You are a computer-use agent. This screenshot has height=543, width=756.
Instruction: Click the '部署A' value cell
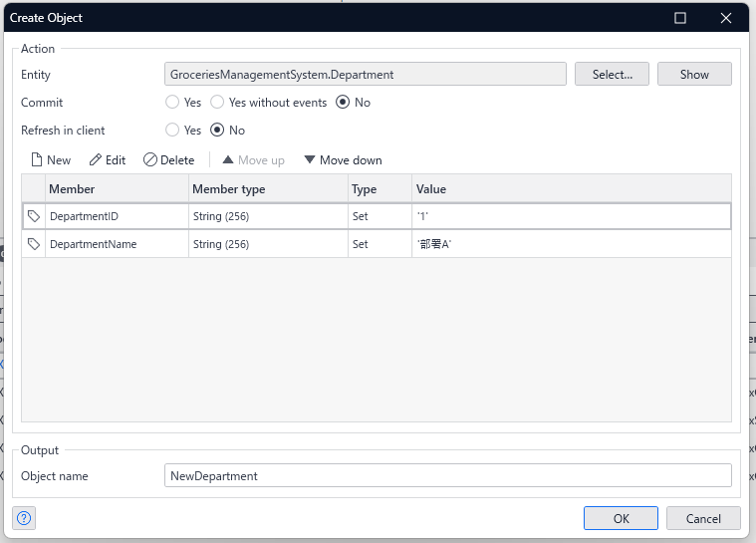pos(572,244)
